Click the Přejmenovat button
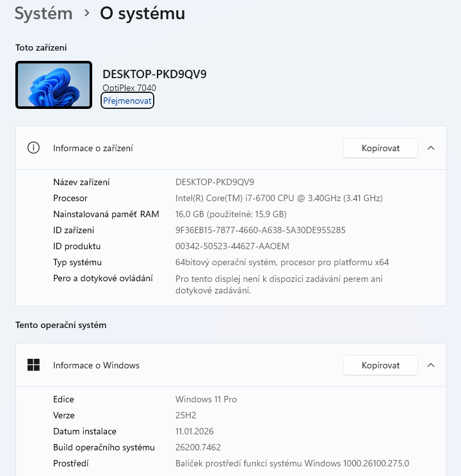 127,101
